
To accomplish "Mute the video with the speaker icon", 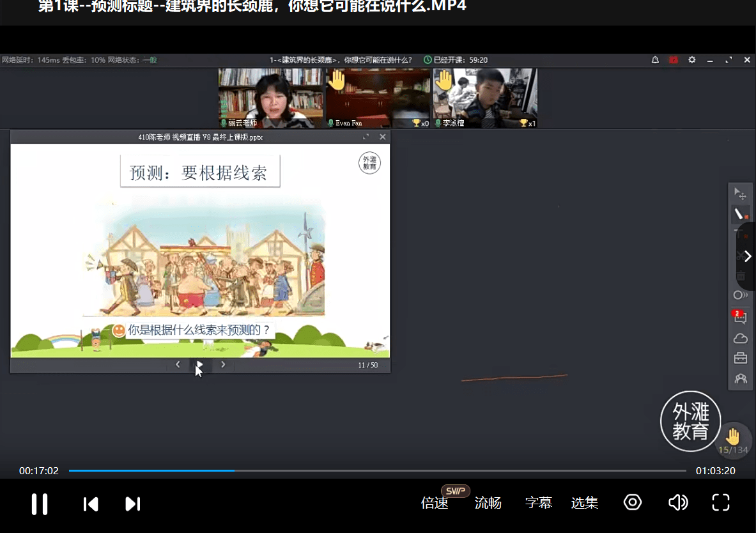I will pos(678,502).
